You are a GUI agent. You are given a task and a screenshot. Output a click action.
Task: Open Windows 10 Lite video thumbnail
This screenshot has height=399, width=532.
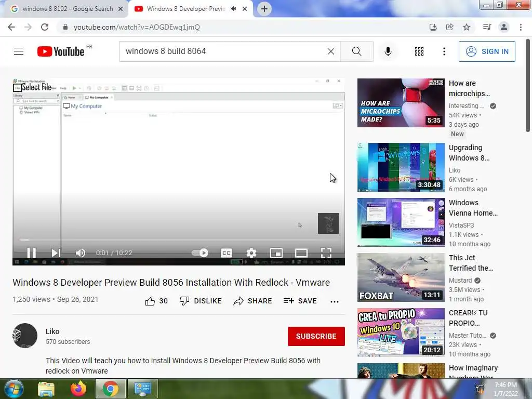coord(401,332)
